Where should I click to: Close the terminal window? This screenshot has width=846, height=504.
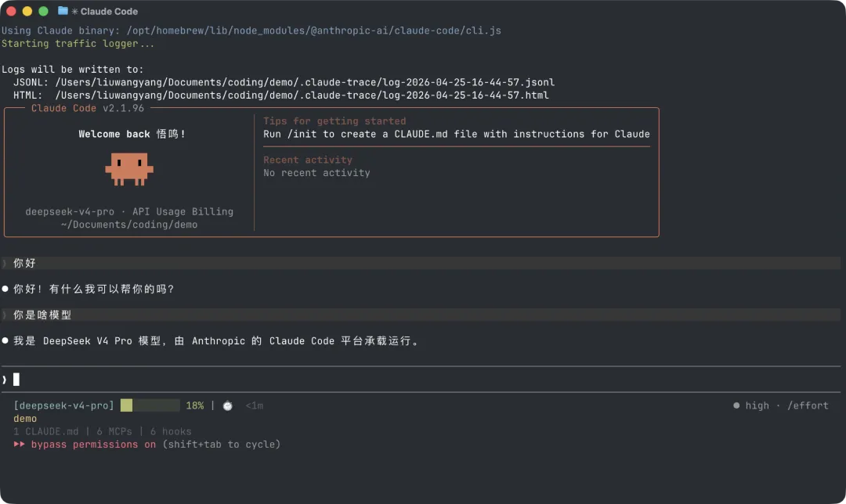[x=11, y=11]
